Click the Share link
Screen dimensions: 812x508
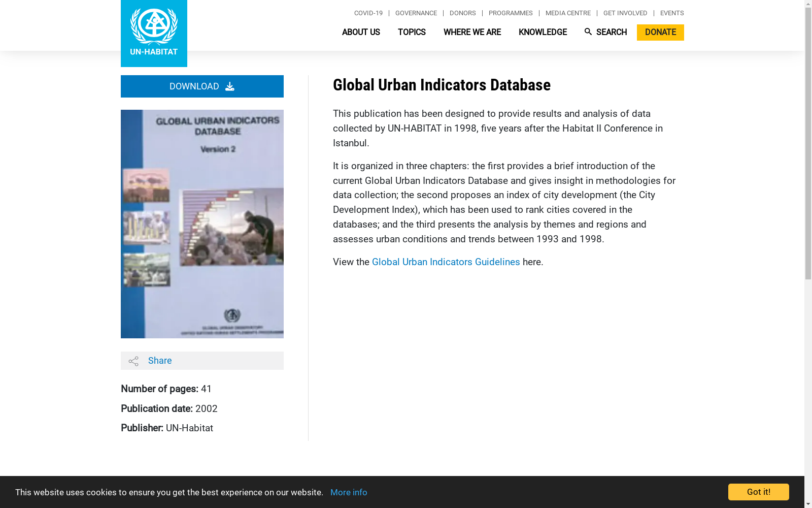tap(160, 361)
